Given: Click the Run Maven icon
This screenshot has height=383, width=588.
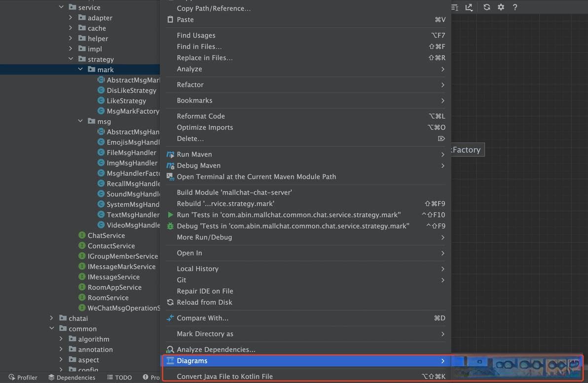Looking at the screenshot, I should pyautogui.click(x=170, y=154).
